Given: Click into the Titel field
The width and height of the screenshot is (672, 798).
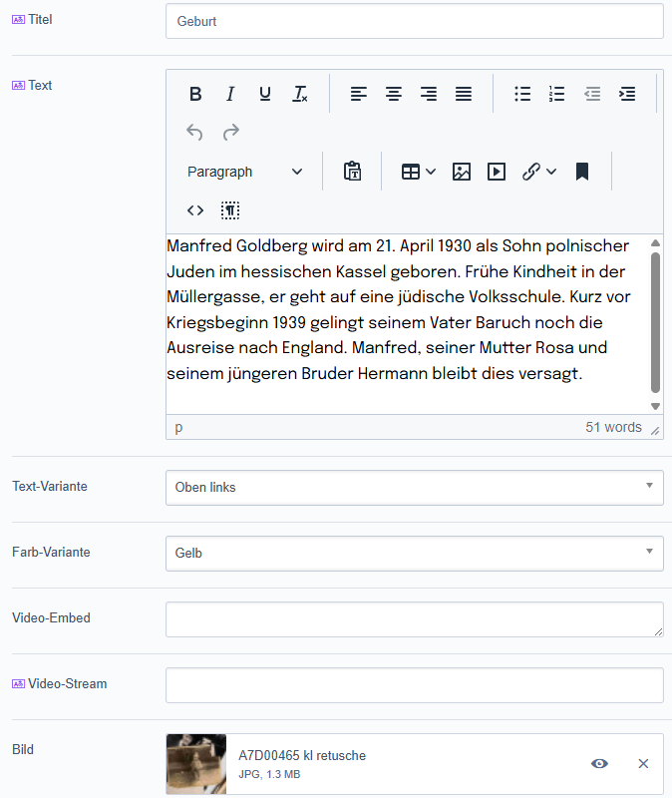Looking at the screenshot, I should [x=414, y=21].
